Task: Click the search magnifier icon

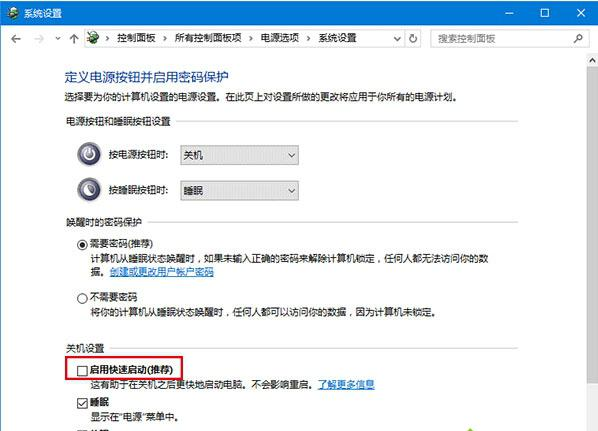Action: [578, 39]
